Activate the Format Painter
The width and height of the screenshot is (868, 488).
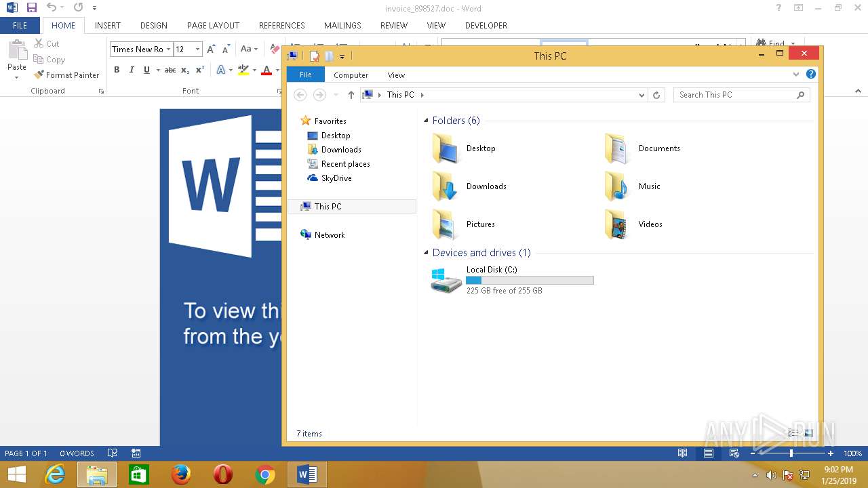pyautogui.click(x=66, y=75)
